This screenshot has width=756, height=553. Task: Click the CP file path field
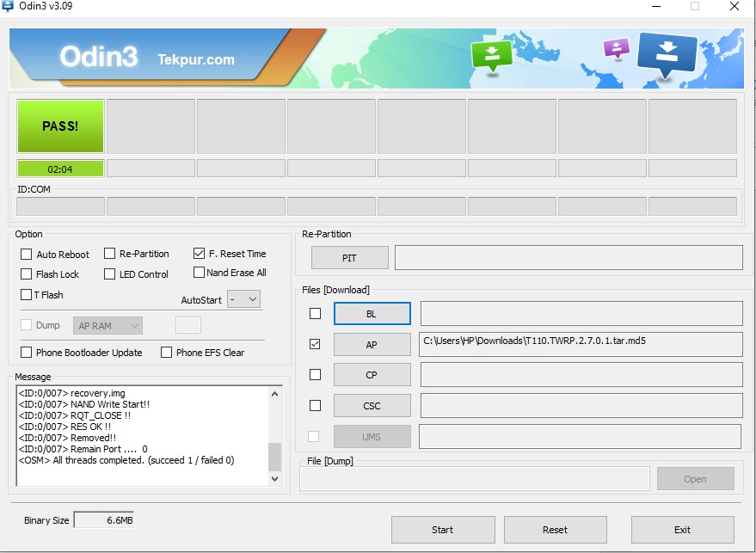(x=581, y=375)
